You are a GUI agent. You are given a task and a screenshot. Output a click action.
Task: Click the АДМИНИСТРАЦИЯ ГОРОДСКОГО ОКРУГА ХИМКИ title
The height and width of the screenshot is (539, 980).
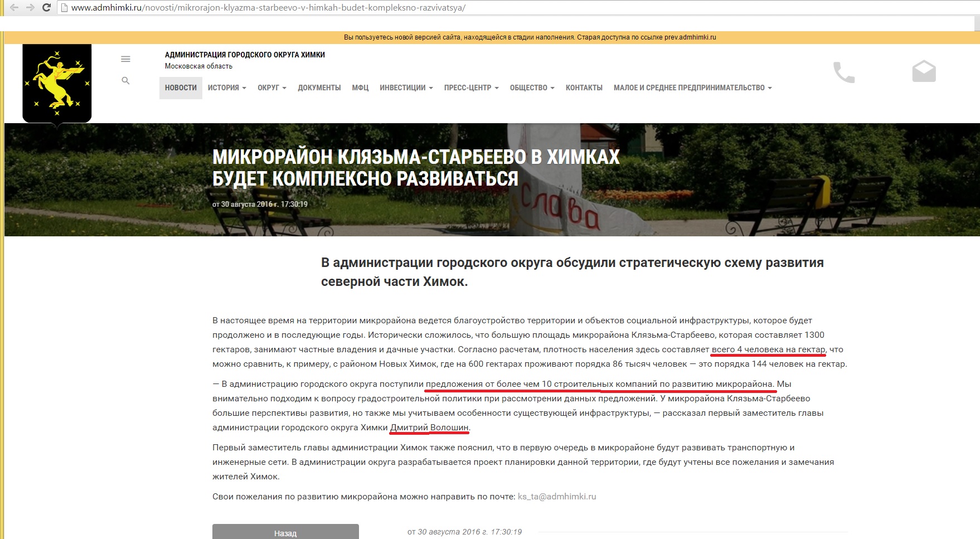(245, 55)
